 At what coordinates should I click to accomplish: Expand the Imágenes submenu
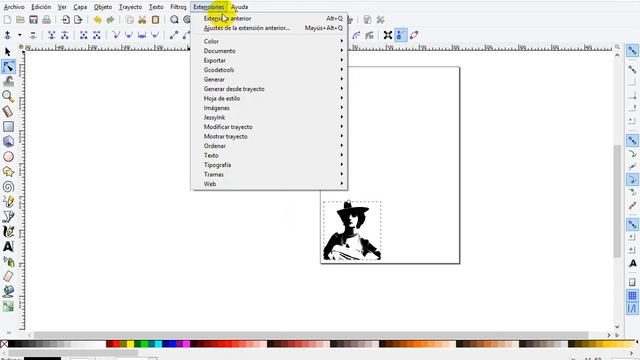pyautogui.click(x=269, y=108)
